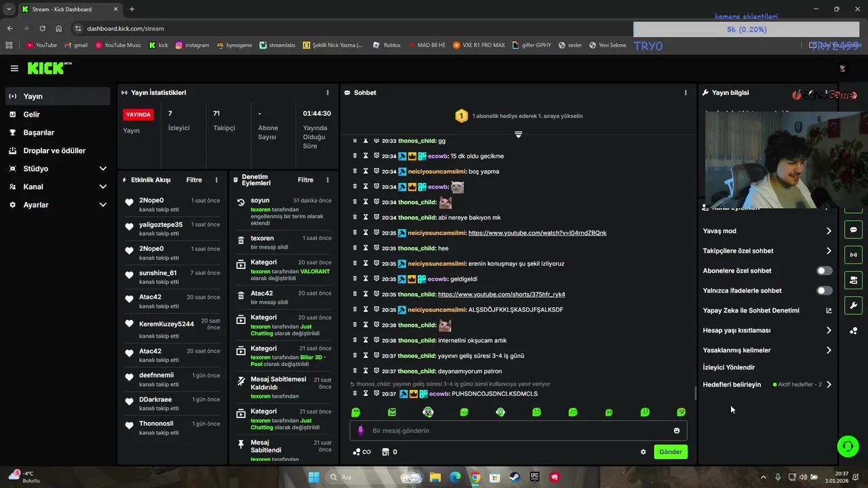The height and width of the screenshot is (488, 868).
Task: Select Yayın in the left sidebar
Action: [x=58, y=96]
